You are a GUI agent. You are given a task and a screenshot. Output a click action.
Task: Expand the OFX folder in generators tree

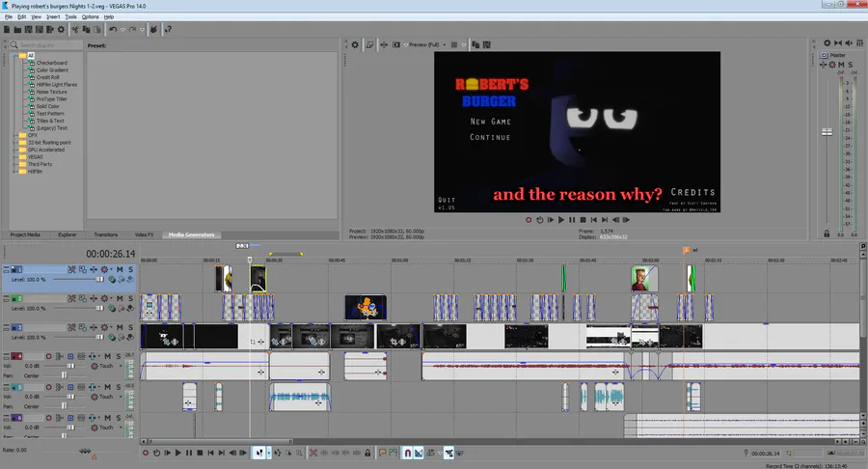click(14, 135)
